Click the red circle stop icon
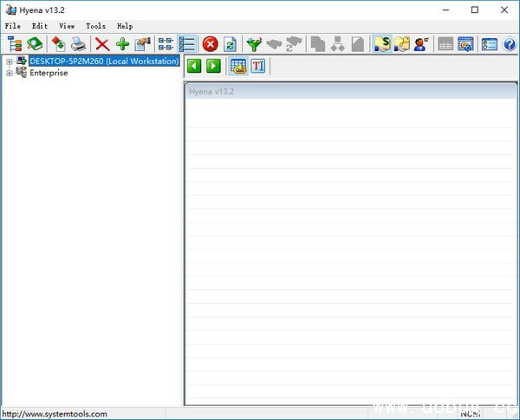Viewport: 520px width, 420px height. [x=210, y=44]
